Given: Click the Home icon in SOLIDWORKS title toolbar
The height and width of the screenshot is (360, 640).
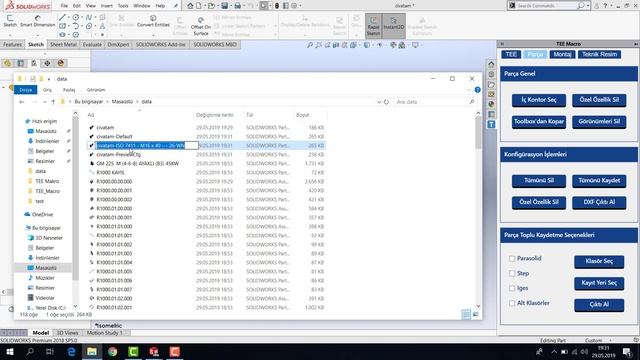Looking at the screenshot, I should [x=190, y=6].
